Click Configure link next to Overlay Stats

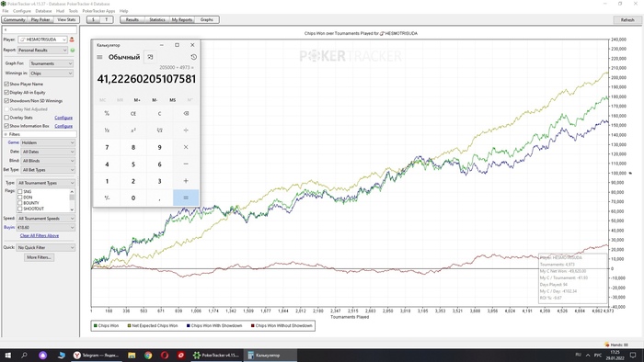click(63, 118)
